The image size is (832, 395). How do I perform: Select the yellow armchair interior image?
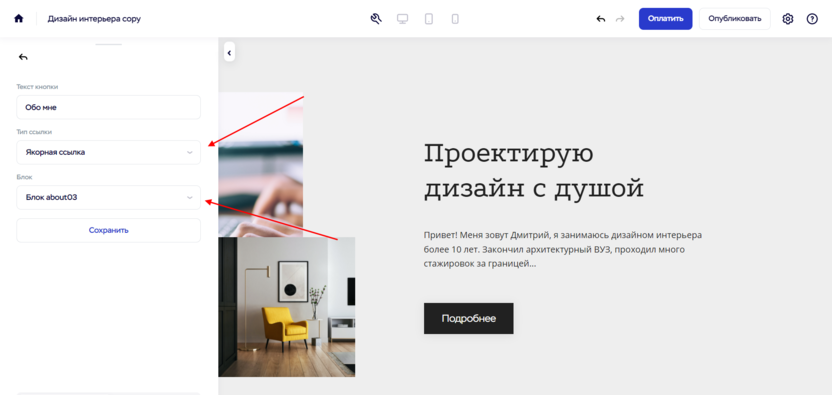click(287, 307)
